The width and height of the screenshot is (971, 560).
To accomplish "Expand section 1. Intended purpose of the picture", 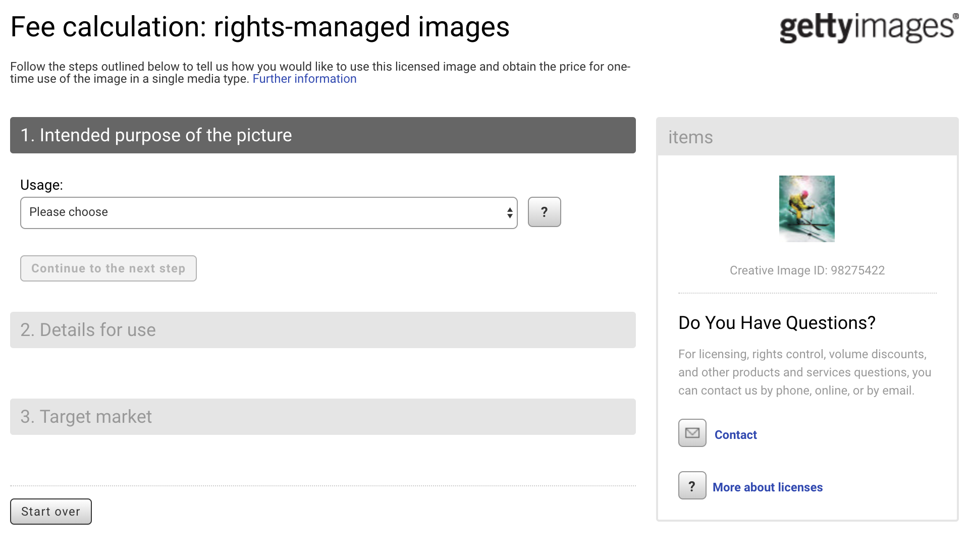I will [x=322, y=135].
